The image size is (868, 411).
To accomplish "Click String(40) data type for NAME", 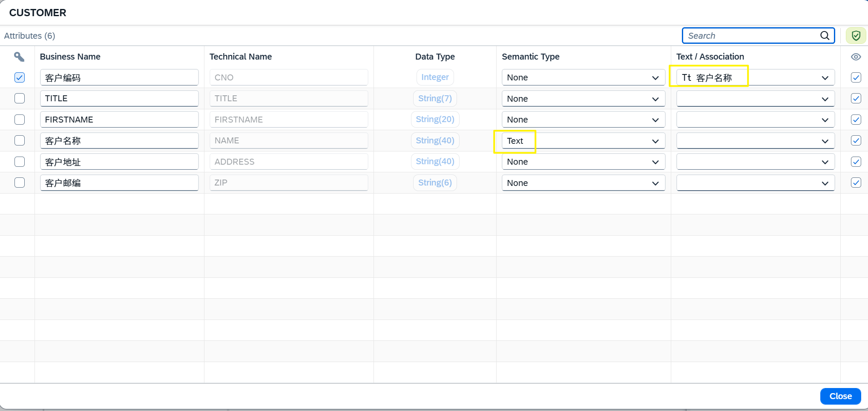I will (435, 140).
